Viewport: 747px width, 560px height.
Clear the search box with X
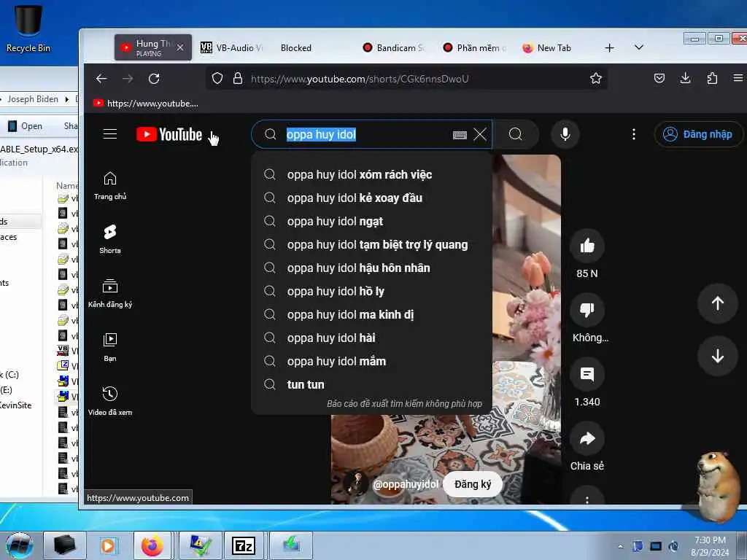[x=480, y=134]
